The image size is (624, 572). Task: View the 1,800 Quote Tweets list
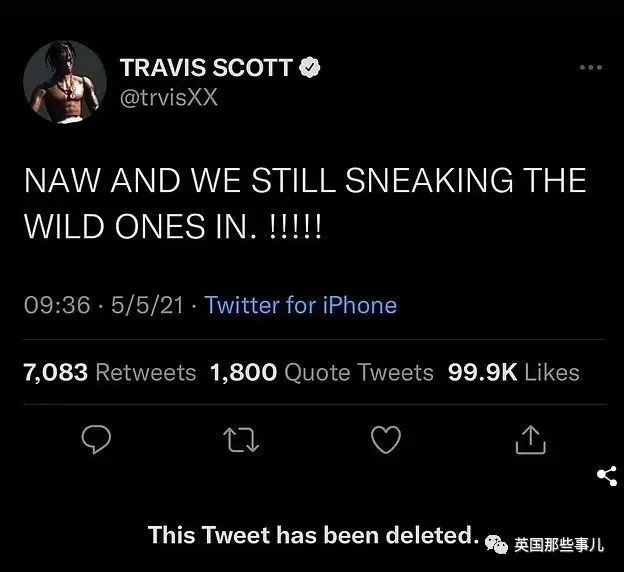tap(322, 373)
